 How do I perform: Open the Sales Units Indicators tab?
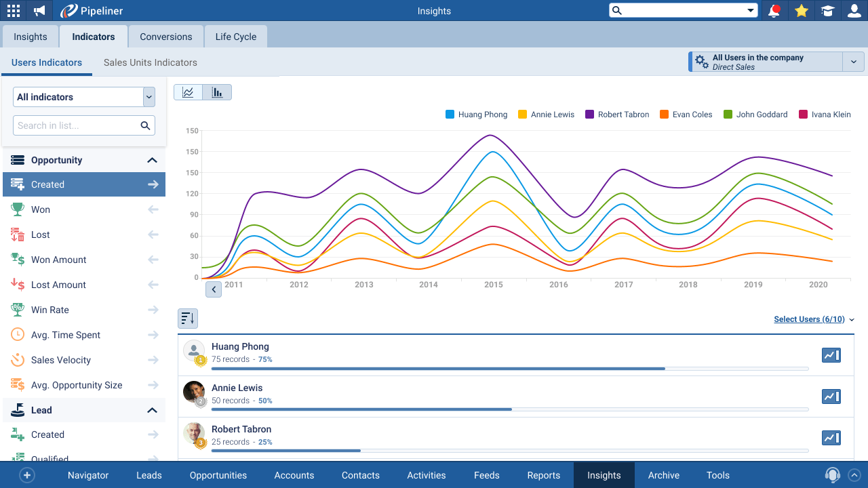pyautogui.click(x=151, y=62)
